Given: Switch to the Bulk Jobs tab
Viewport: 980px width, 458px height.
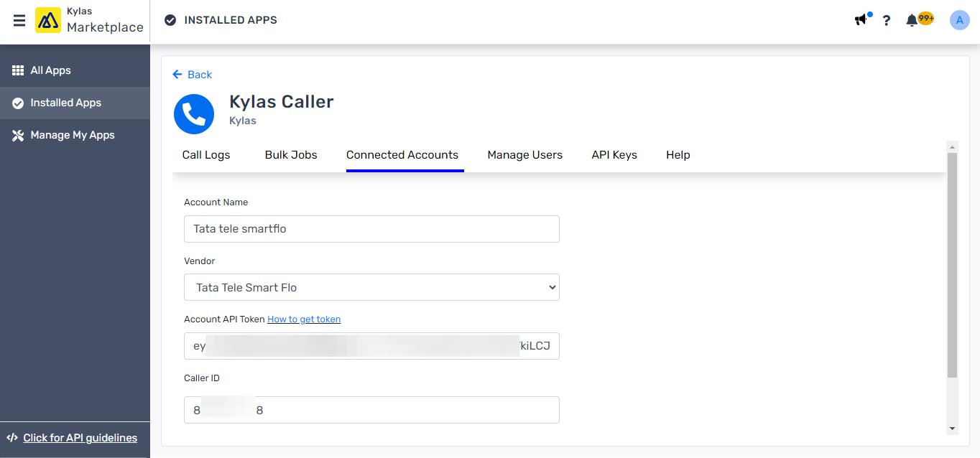Looking at the screenshot, I should click(x=291, y=155).
